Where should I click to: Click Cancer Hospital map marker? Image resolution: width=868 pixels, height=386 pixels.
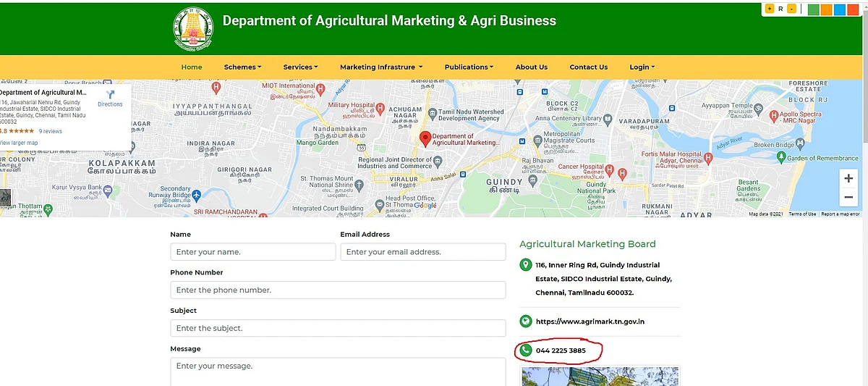point(610,171)
